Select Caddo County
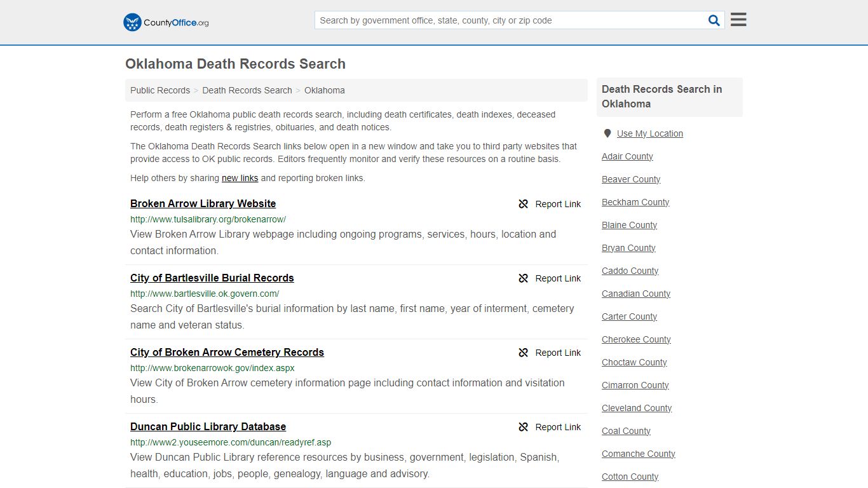Screen dimensions: 868x488 coord(630,271)
